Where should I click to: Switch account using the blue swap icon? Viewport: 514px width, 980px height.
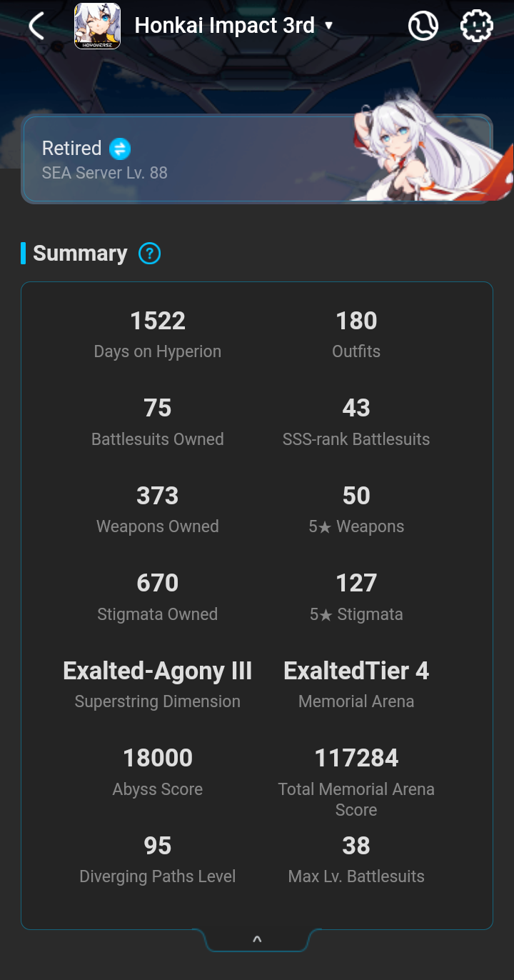tap(120, 149)
